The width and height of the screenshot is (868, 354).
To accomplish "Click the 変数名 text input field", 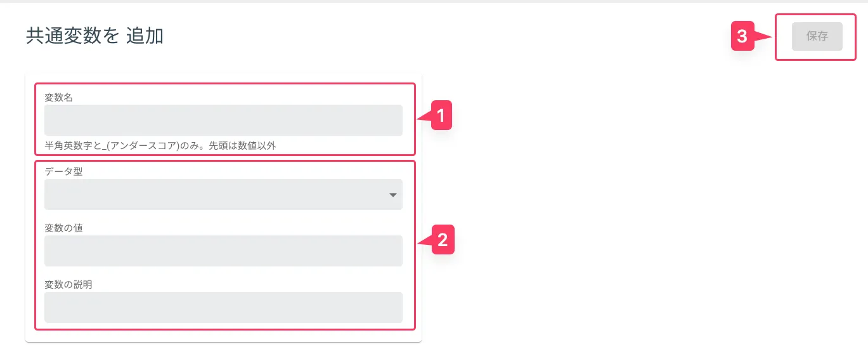I will (x=223, y=120).
